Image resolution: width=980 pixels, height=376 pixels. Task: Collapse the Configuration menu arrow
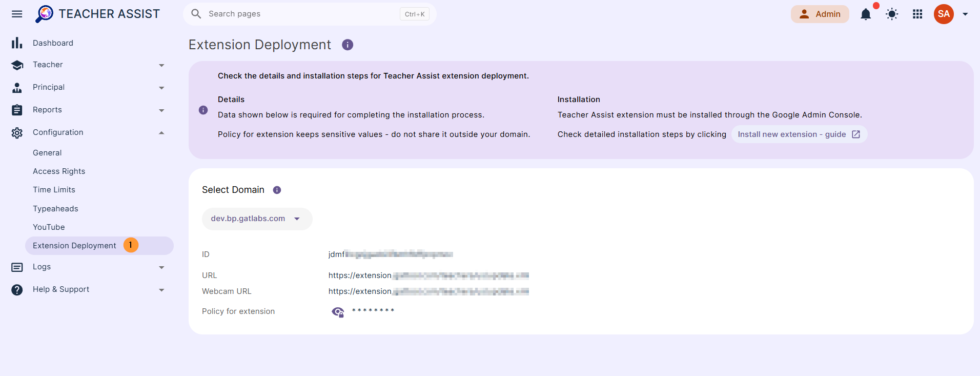161,133
